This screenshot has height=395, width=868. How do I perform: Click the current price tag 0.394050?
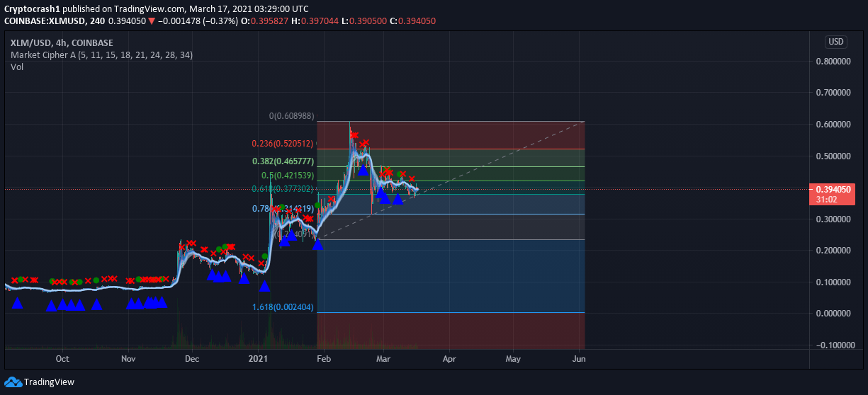(x=833, y=189)
